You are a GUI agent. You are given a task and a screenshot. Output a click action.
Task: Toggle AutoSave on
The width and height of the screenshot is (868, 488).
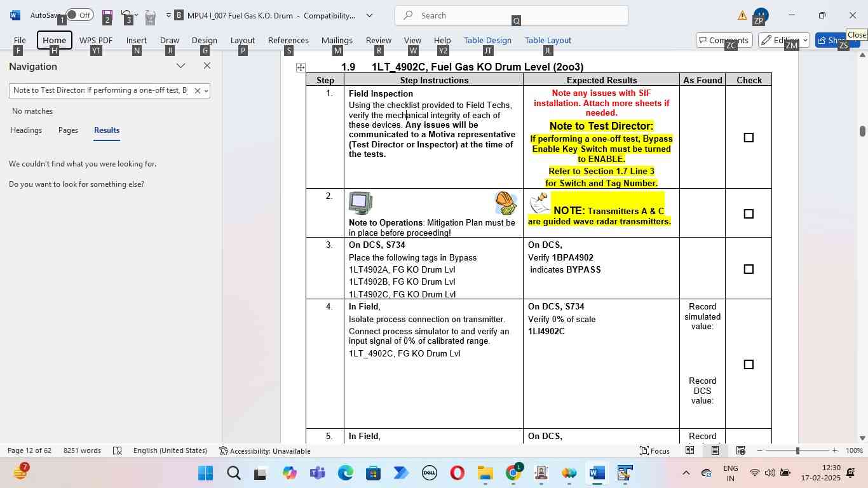click(x=79, y=15)
